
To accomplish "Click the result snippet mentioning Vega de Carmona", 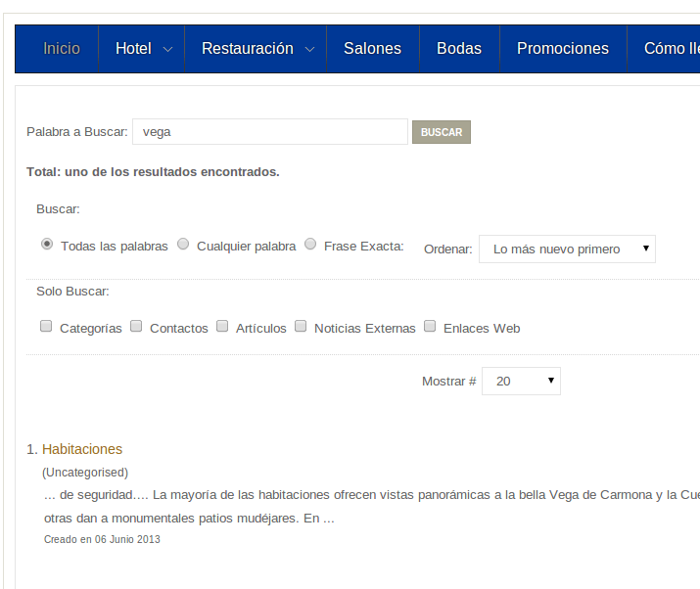I will 372,507.
